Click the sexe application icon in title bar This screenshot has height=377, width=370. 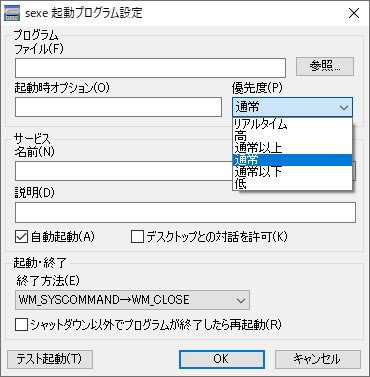[12, 13]
